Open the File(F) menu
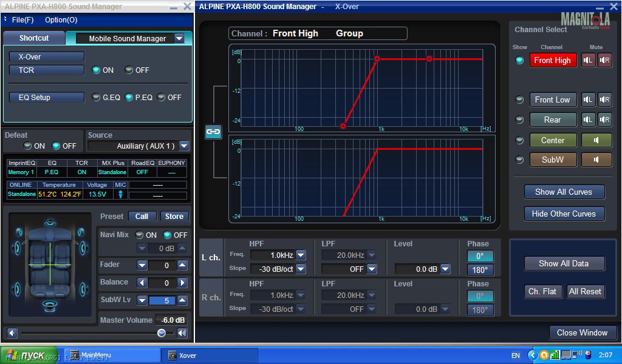 click(22, 20)
